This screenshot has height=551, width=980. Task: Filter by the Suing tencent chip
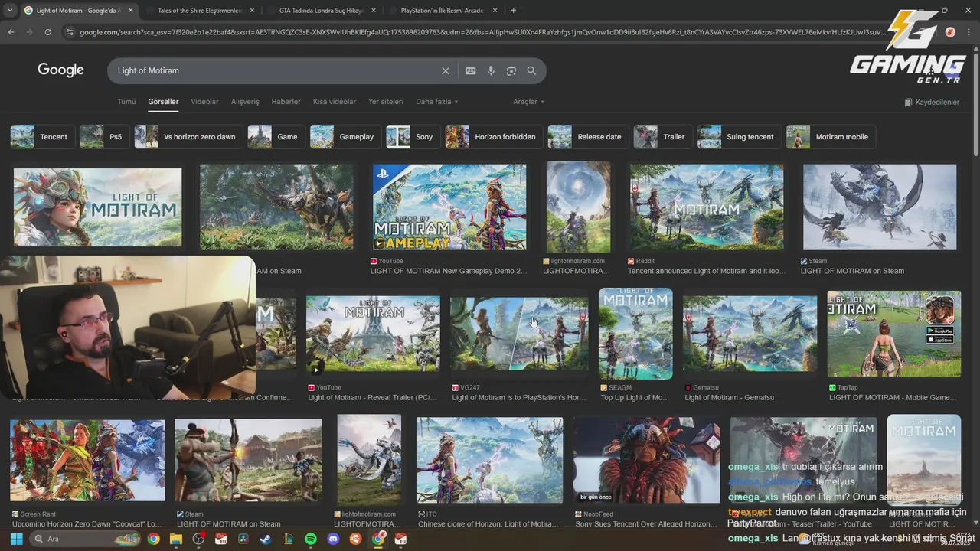click(x=739, y=137)
